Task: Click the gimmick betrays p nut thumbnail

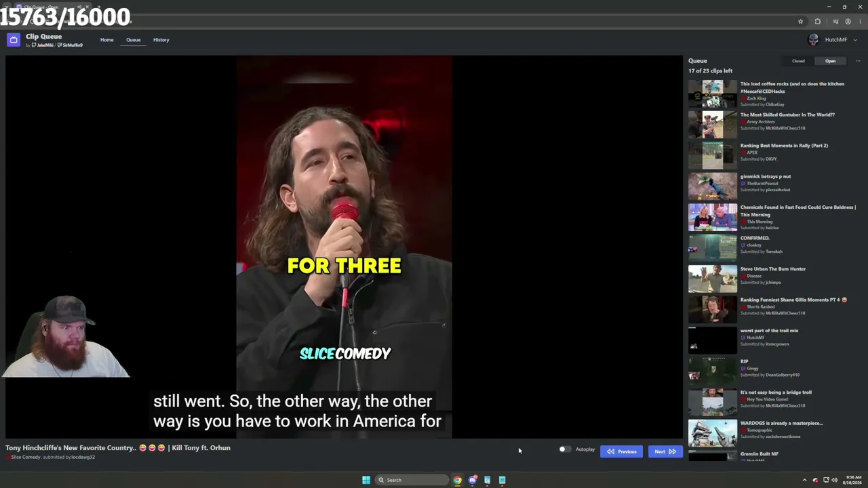Action: [x=713, y=186]
